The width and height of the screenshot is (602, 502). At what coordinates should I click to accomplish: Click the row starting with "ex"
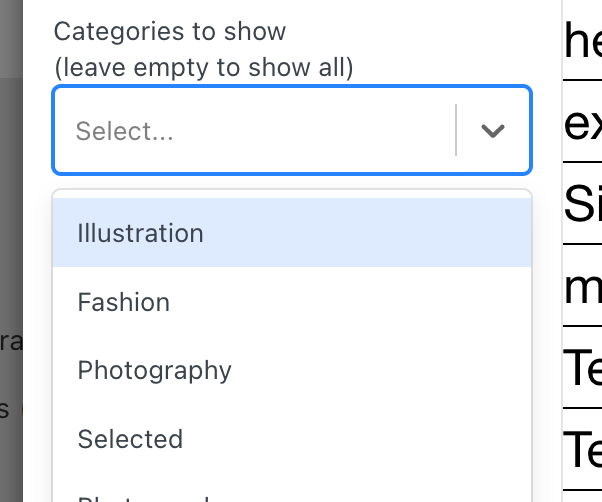coord(583,124)
